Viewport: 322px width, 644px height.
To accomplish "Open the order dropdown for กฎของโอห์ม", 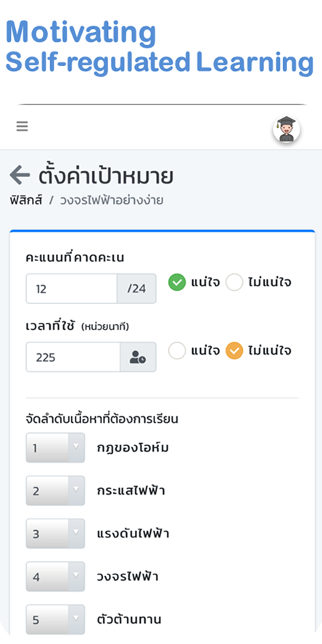I will click(x=55, y=447).
